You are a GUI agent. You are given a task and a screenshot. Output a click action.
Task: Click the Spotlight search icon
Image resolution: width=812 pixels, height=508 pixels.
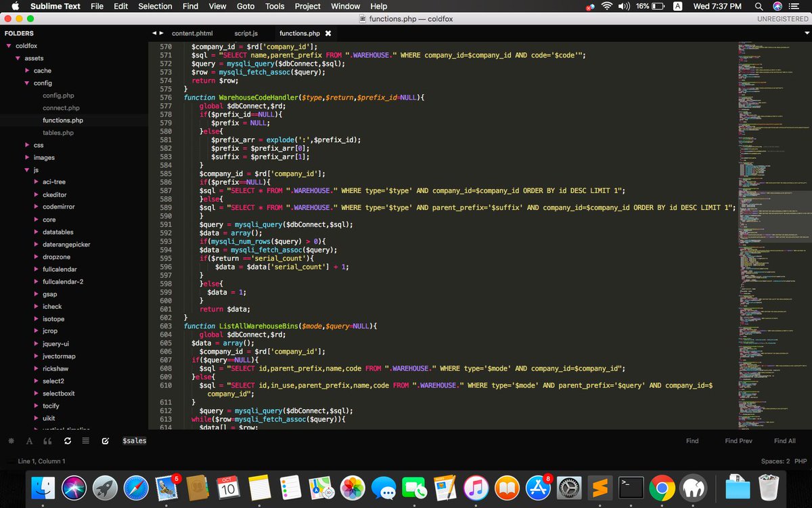pos(759,6)
